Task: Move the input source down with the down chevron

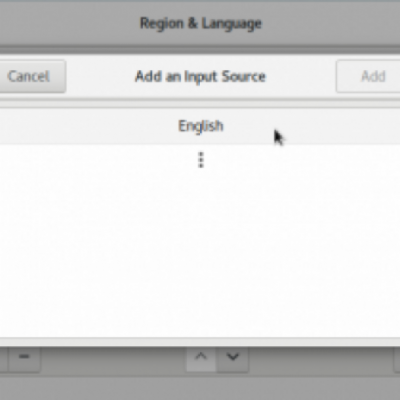Action: (x=232, y=357)
